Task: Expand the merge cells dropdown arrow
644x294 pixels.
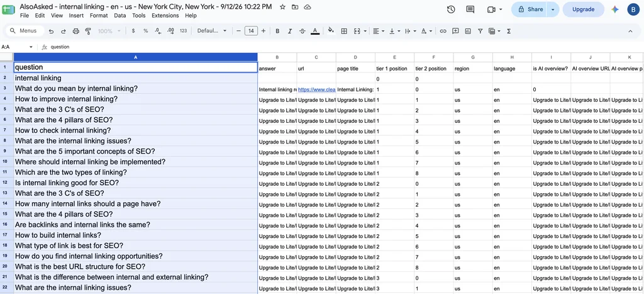Action: pyautogui.click(x=365, y=31)
